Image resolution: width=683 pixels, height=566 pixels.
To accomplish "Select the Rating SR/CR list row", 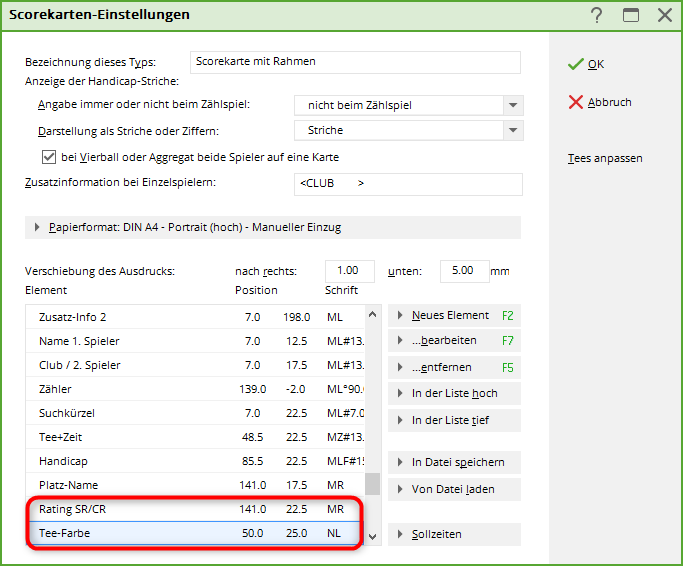I will click(x=190, y=508).
